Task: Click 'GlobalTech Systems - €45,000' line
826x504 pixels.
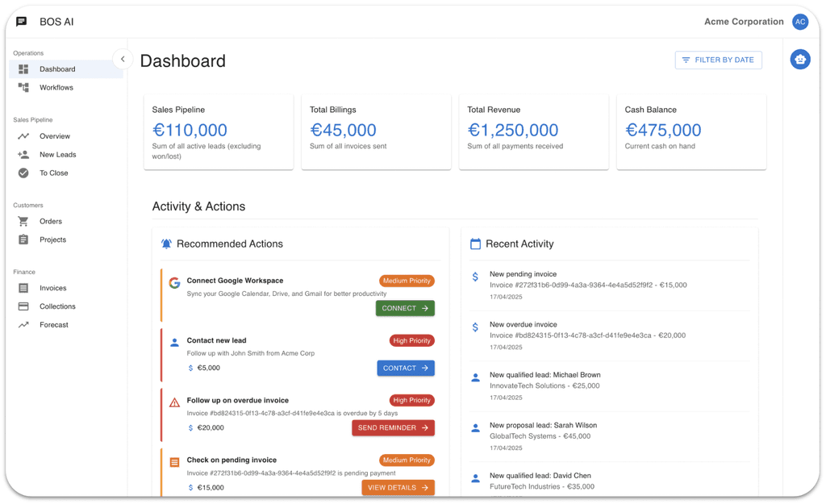Action: (x=540, y=436)
